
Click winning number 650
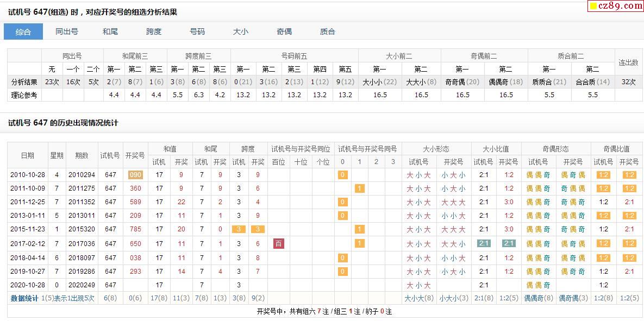[135, 244]
